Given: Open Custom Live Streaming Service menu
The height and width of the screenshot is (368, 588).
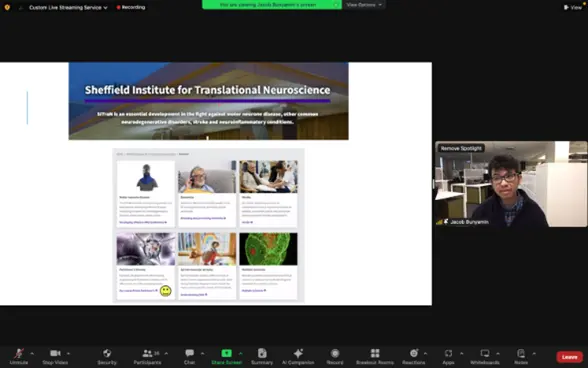Looking at the screenshot, I should pos(68,7).
